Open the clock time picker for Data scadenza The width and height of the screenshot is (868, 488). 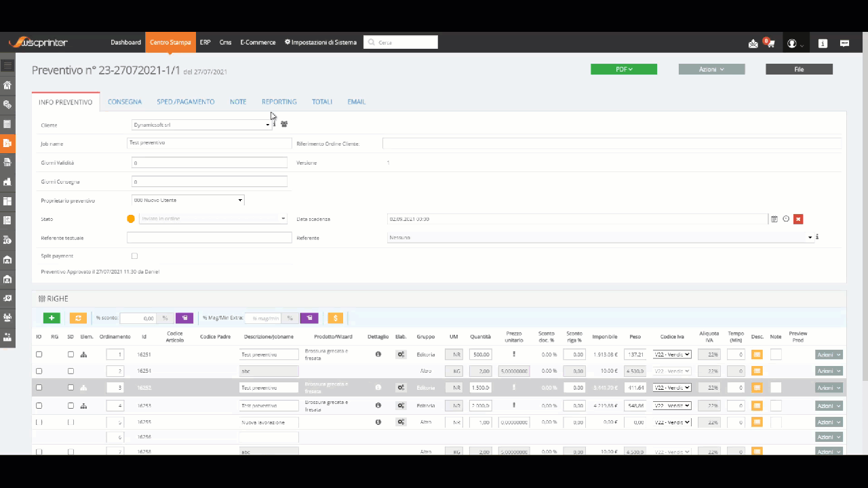pos(786,219)
